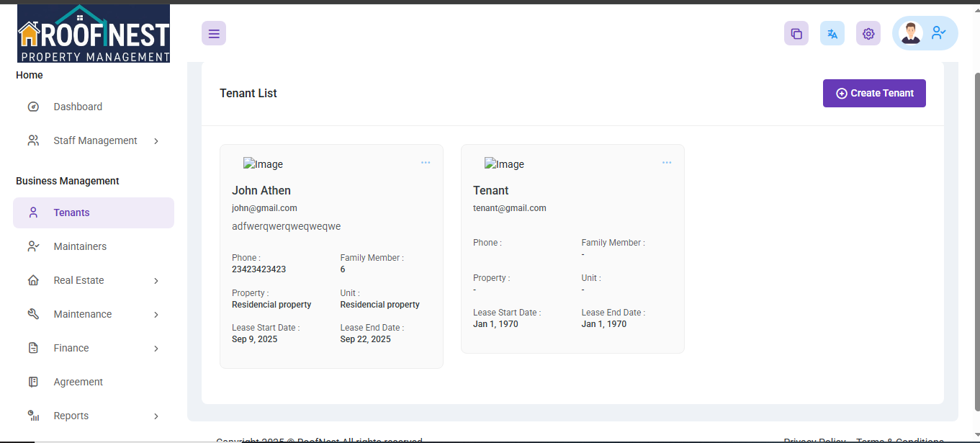Click phone number 23423423423
This screenshot has height=443, width=980.
pyautogui.click(x=259, y=269)
